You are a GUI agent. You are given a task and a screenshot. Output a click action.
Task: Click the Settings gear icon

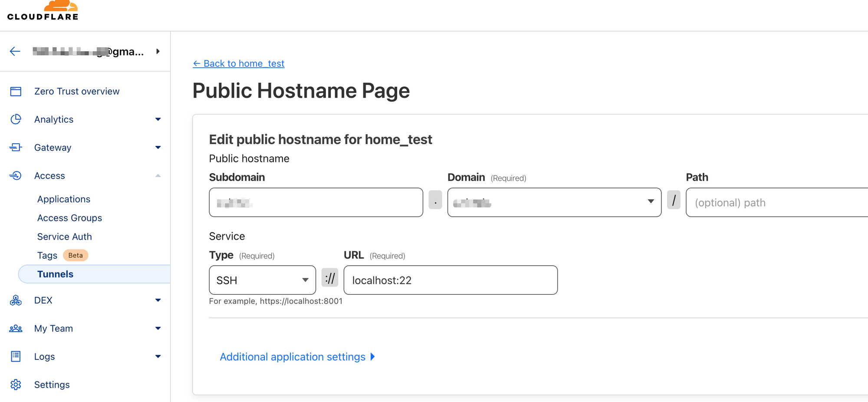[16, 385]
